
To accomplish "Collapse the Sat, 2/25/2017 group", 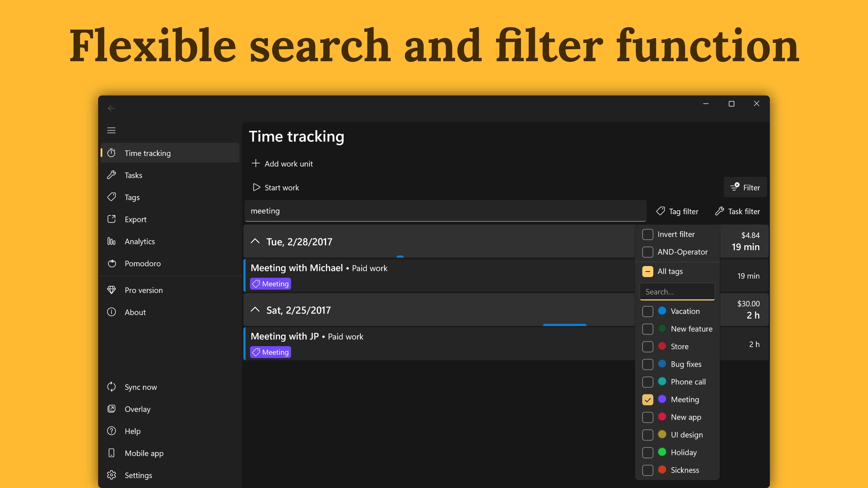I will coord(255,310).
